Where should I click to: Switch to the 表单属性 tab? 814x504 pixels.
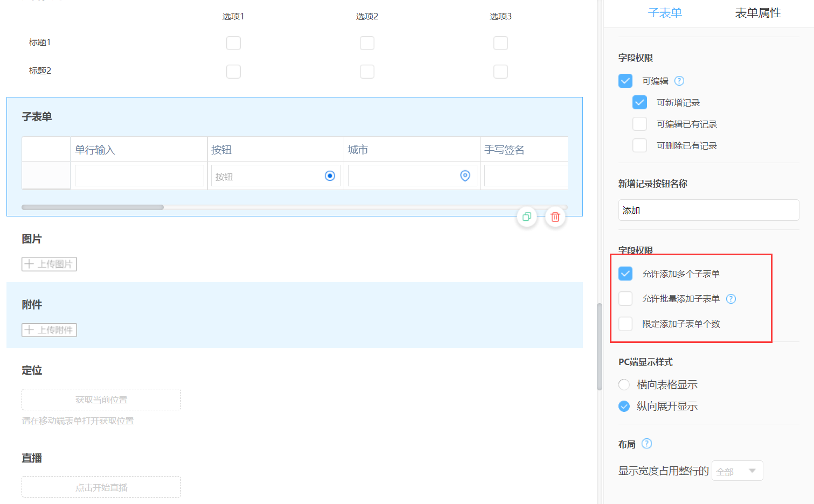(x=758, y=13)
